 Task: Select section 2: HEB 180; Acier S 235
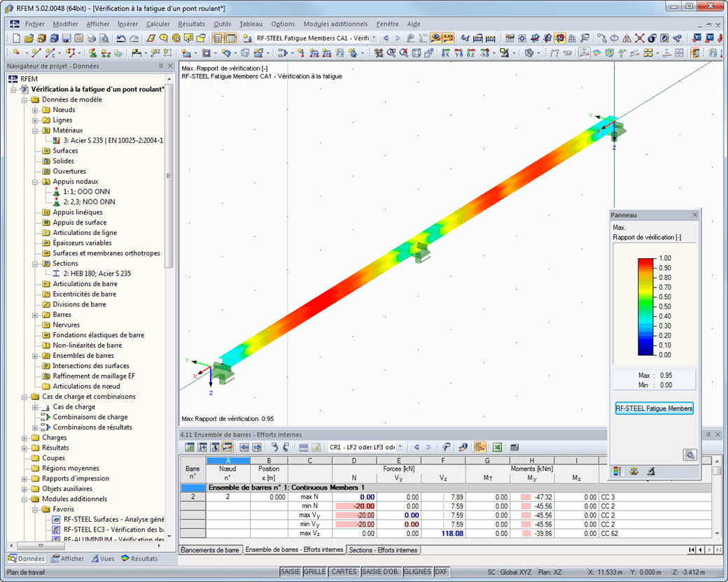click(x=97, y=274)
